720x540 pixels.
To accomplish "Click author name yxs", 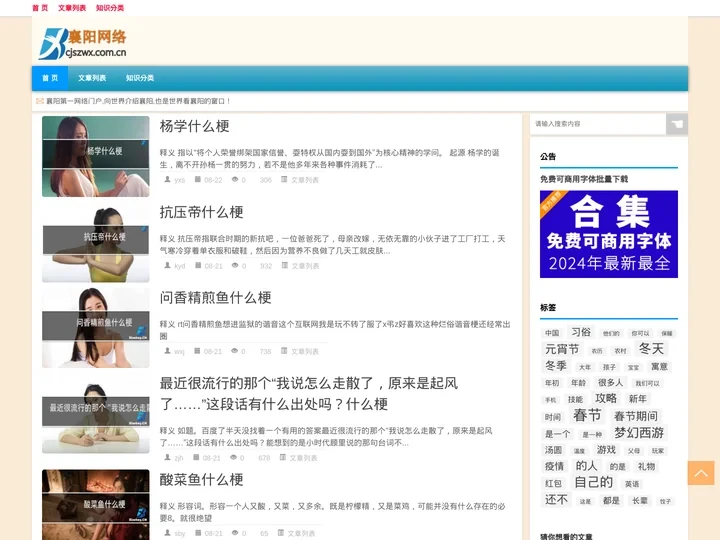I will [x=180, y=180].
